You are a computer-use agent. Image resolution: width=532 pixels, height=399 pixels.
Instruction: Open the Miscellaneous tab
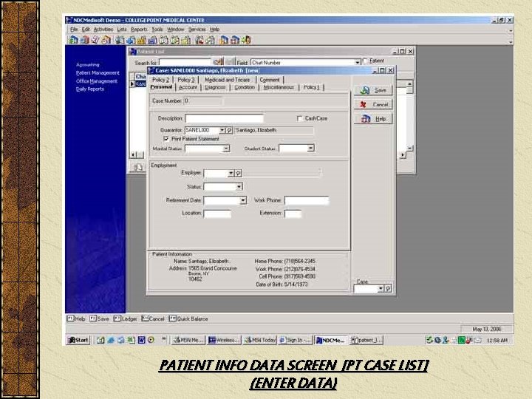point(279,87)
